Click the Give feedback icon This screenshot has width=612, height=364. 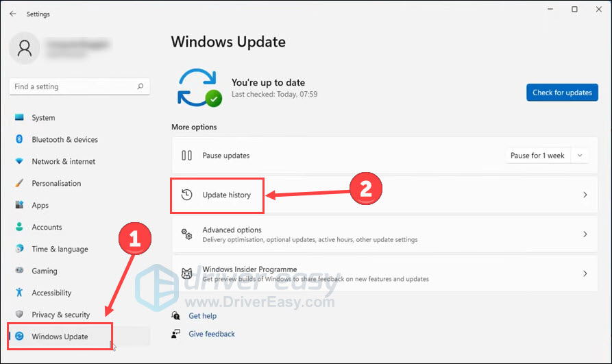pyautogui.click(x=175, y=334)
